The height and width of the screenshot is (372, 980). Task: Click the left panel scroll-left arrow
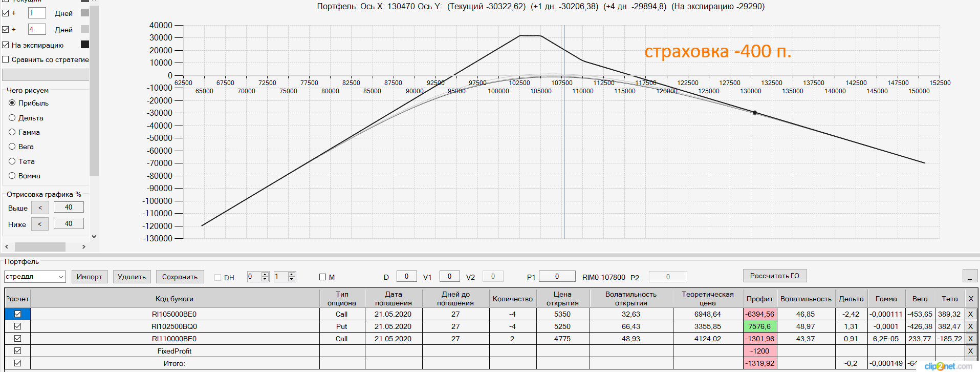[7, 247]
